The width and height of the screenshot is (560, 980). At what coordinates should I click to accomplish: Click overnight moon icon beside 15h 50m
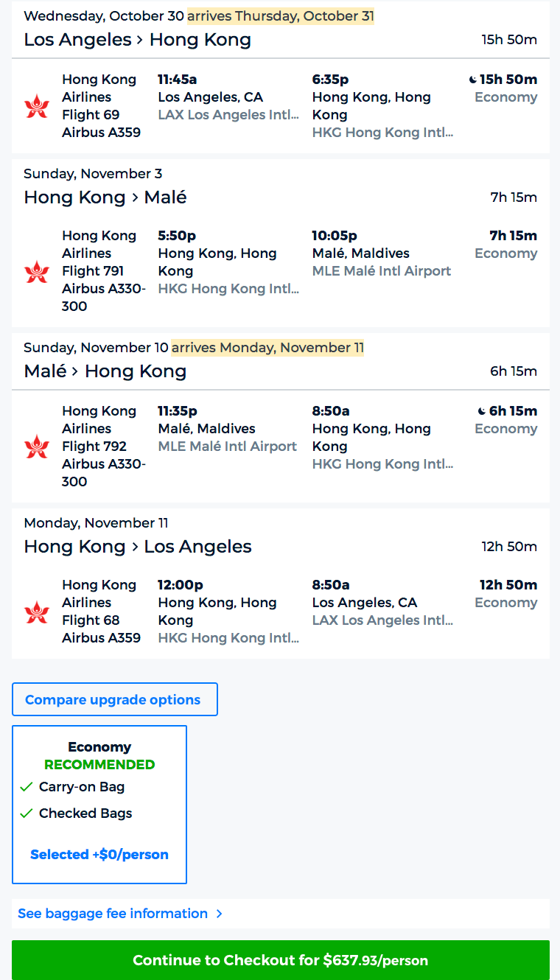click(473, 80)
